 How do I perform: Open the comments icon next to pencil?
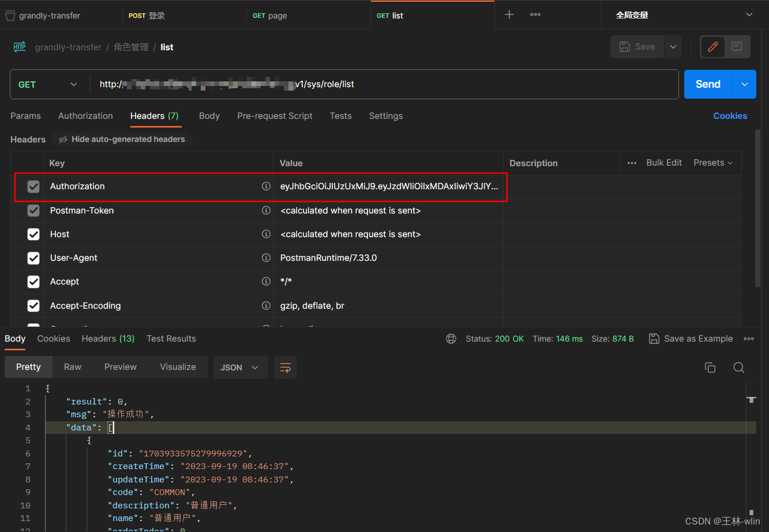(x=737, y=47)
